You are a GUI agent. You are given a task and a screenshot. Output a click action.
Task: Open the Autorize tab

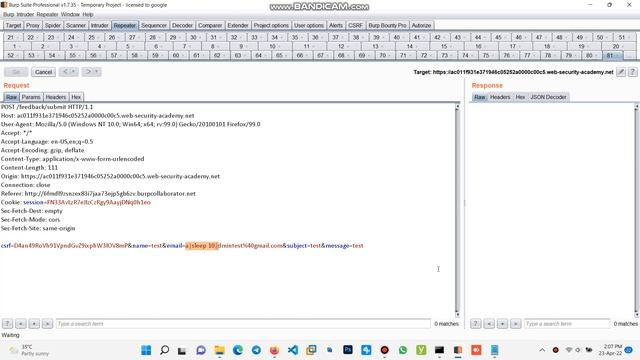[x=421, y=25]
